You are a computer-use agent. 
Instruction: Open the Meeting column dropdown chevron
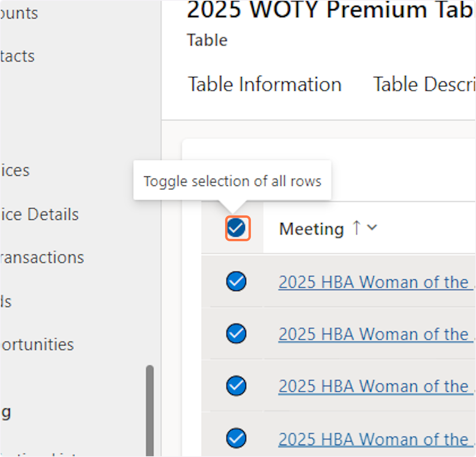[372, 228]
